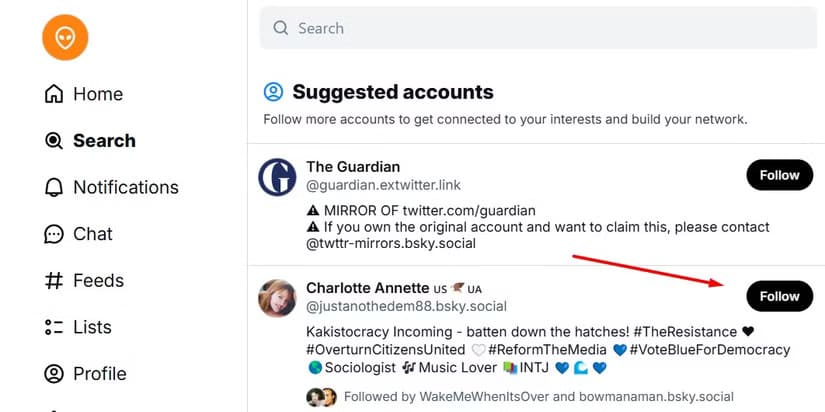This screenshot has width=825, height=412.
Task: Open Notifications from sidebar menu
Action: pos(126,187)
